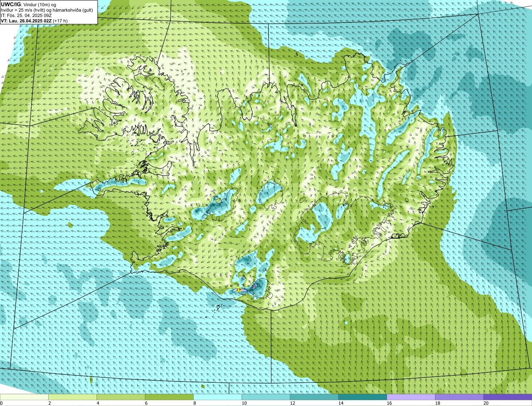Click the "VT: Lau. 26.04.2025 02Z" valid time
This screenshot has width=532, height=406.
26,20
